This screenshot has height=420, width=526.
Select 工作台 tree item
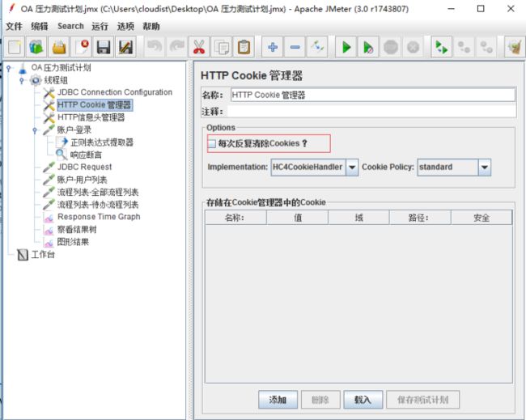[43, 255]
